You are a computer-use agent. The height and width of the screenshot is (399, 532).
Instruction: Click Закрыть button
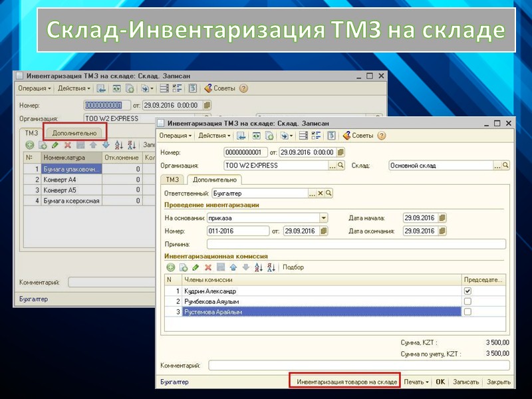498,382
